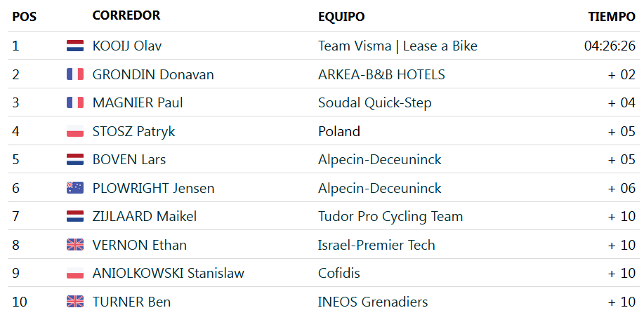Click the Dutch flag next to ZIJLAARD Maikel
This screenshot has height=315, width=644.
point(75,216)
